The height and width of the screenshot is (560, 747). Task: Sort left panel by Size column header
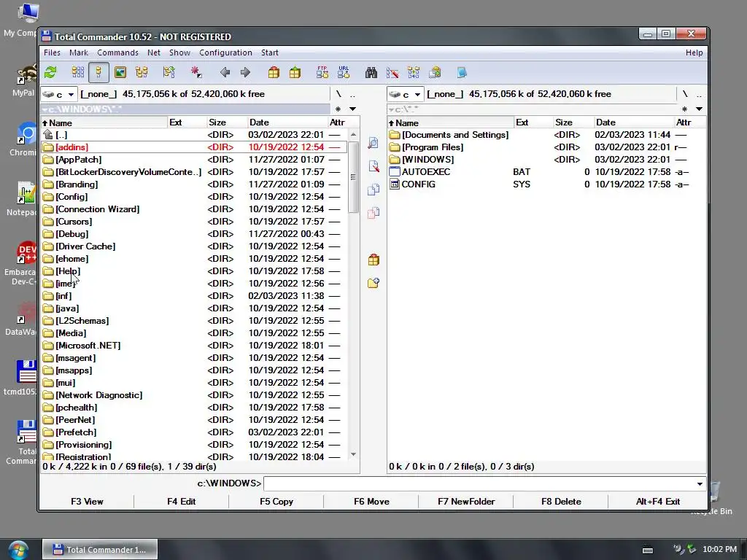227,122
